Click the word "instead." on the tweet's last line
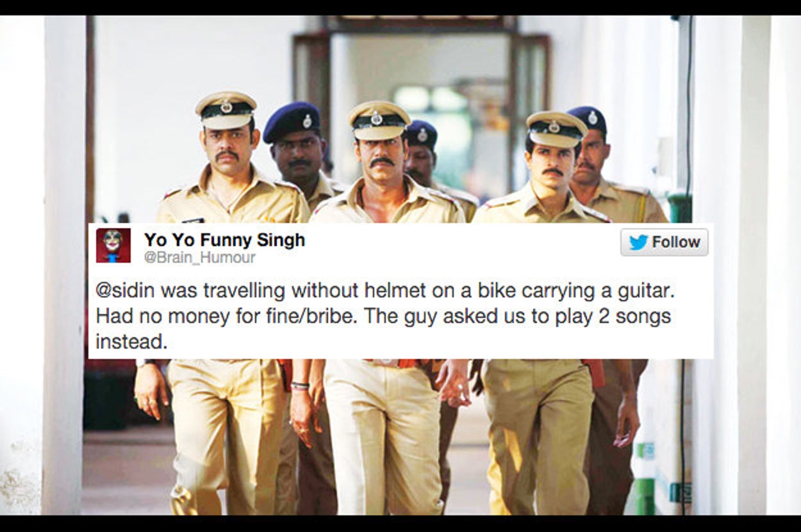 [131, 342]
